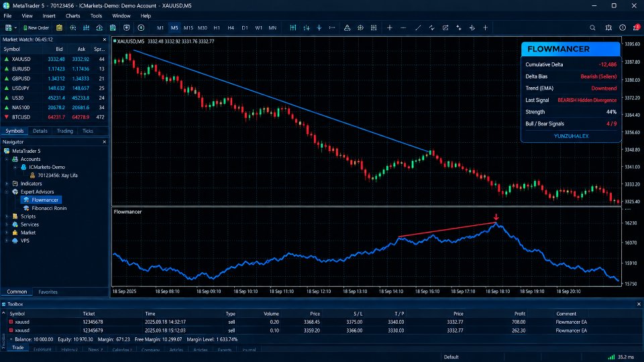Open the Charts menu
Screen dimensions: 644x362
pos(72,16)
